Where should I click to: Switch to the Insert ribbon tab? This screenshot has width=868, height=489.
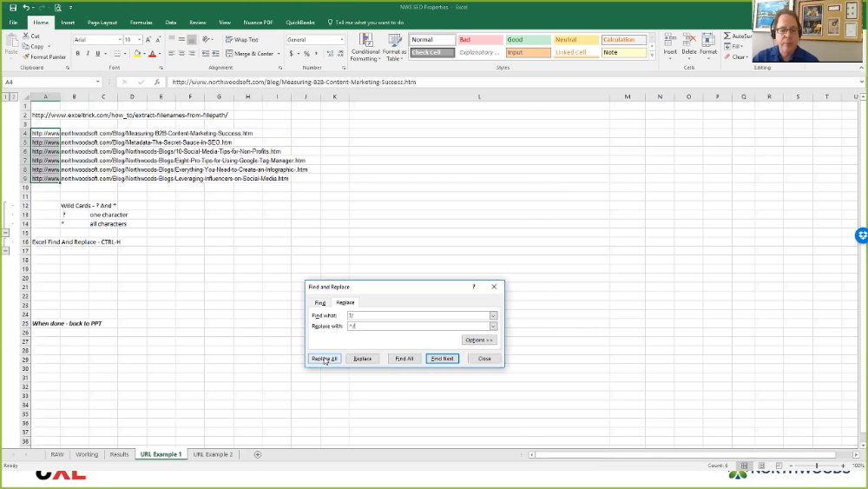[x=68, y=23]
